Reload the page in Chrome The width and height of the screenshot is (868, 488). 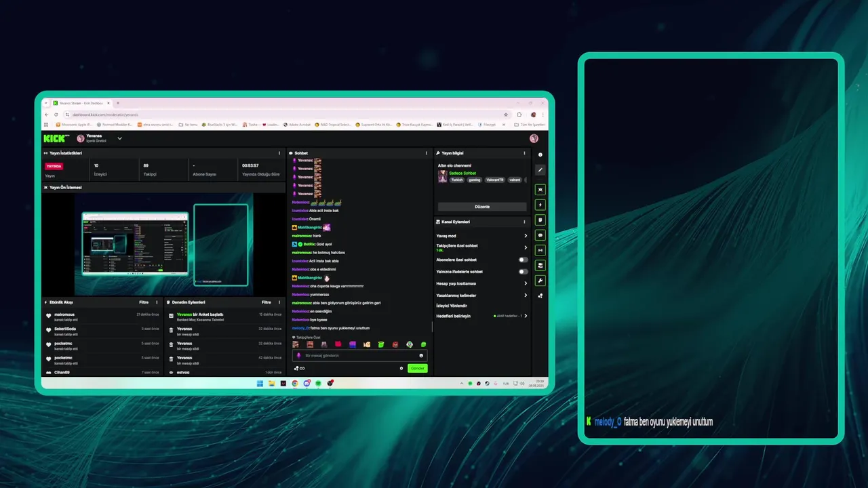point(56,115)
